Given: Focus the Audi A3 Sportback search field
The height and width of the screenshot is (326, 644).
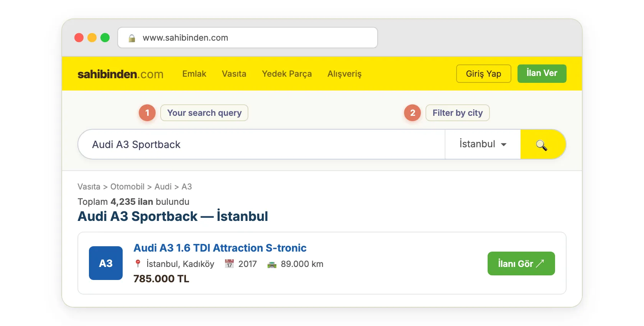Looking at the screenshot, I should coord(261,144).
